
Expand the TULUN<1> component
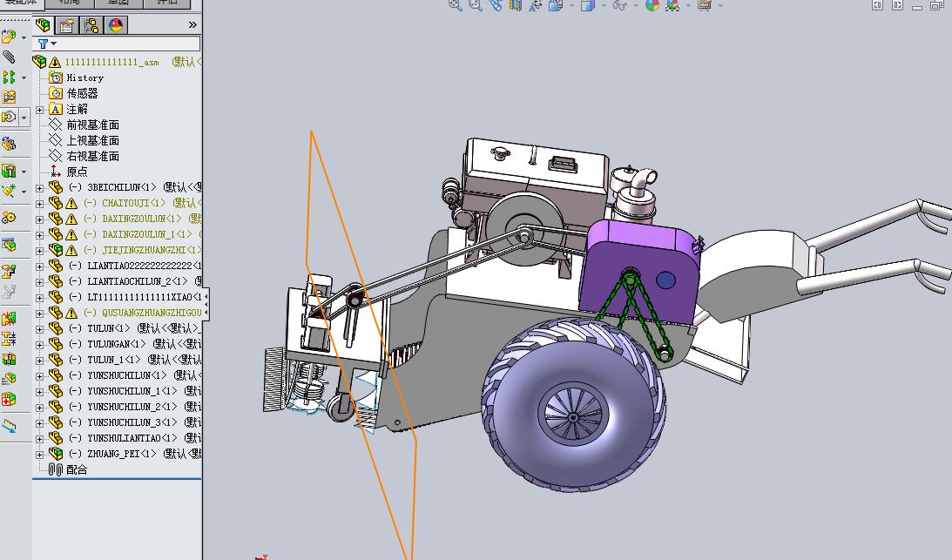(40, 329)
